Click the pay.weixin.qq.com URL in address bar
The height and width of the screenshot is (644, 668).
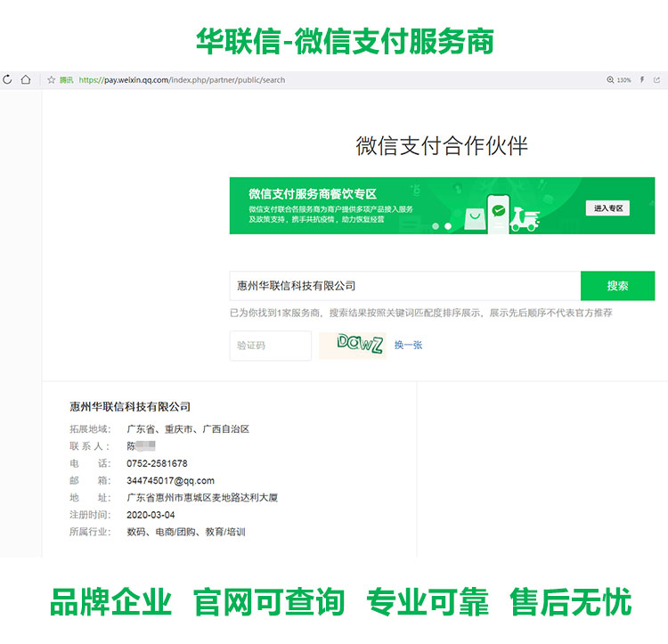(182, 79)
